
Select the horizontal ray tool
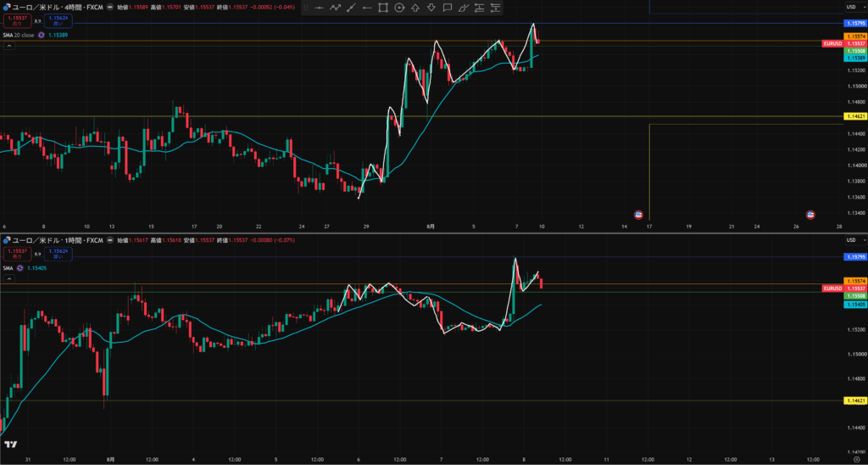pyautogui.click(x=367, y=8)
